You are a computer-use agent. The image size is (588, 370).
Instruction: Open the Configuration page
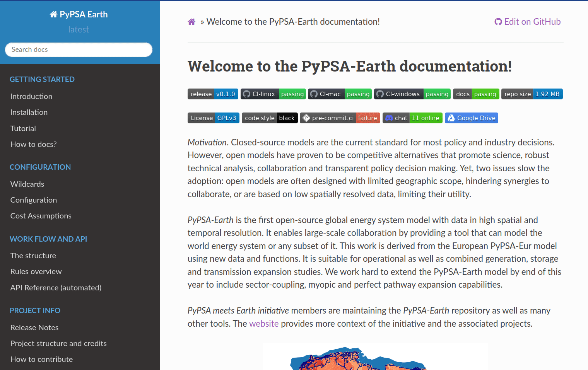click(34, 200)
